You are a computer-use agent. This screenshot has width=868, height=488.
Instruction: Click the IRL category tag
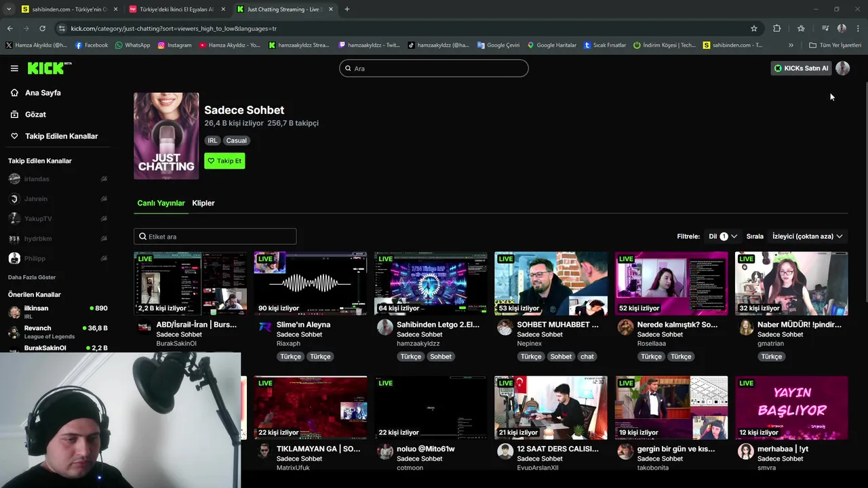pos(212,140)
